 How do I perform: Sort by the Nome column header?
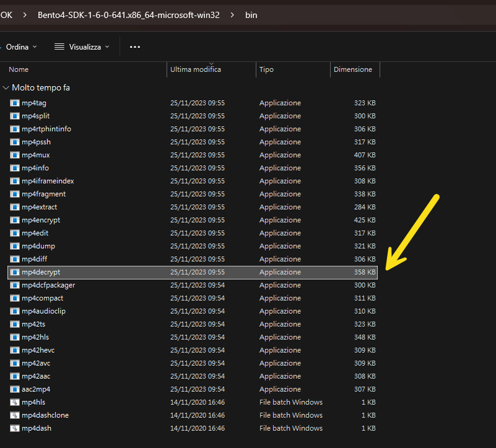tap(19, 69)
